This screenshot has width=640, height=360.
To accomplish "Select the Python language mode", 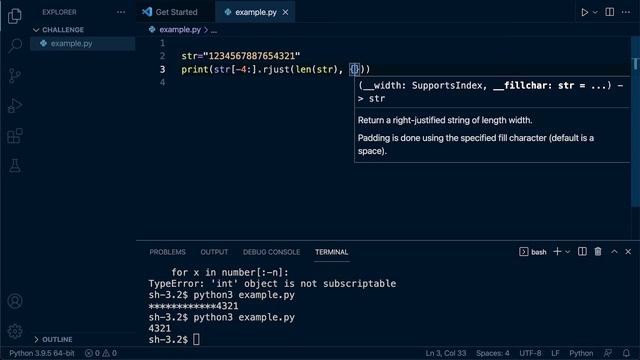I will 581,353.
